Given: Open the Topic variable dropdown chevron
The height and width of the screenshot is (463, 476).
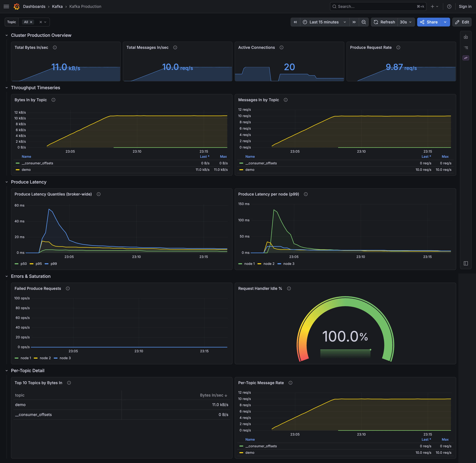Looking at the screenshot, I should point(45,22).
